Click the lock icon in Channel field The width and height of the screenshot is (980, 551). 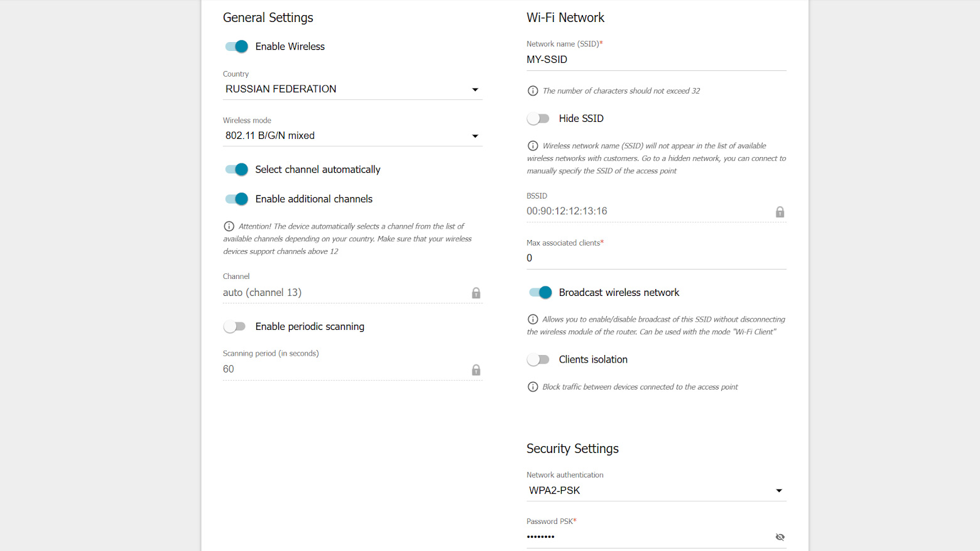476,293
